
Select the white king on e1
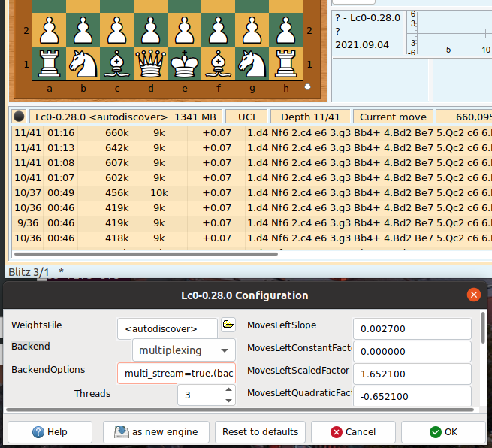coord(185,64)
